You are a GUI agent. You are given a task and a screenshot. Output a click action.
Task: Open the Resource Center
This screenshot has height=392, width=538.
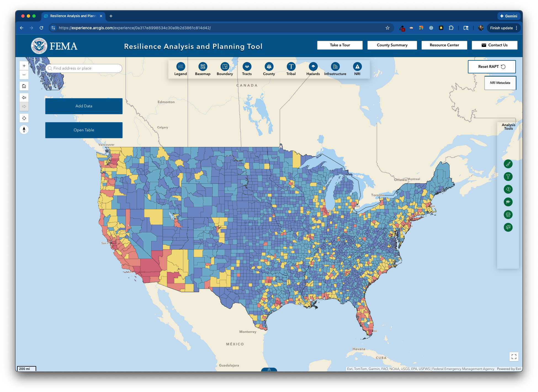point(444,45)
